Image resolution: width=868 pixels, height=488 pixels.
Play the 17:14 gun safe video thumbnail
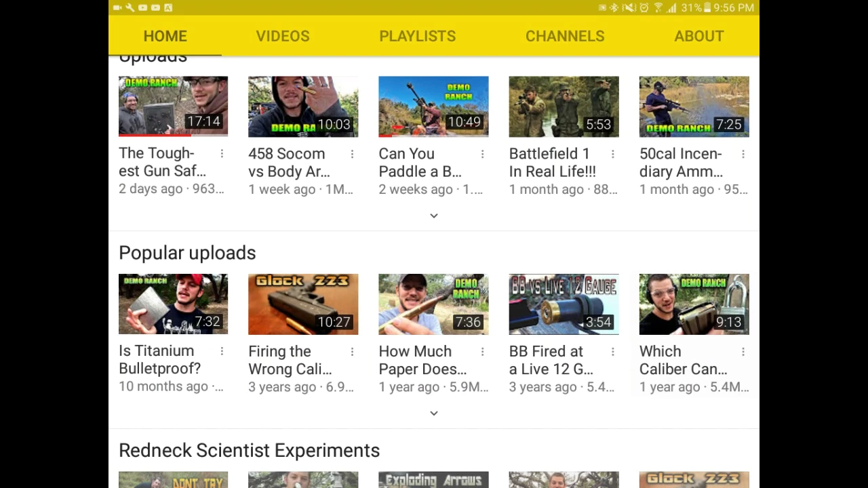pos(173,106)
